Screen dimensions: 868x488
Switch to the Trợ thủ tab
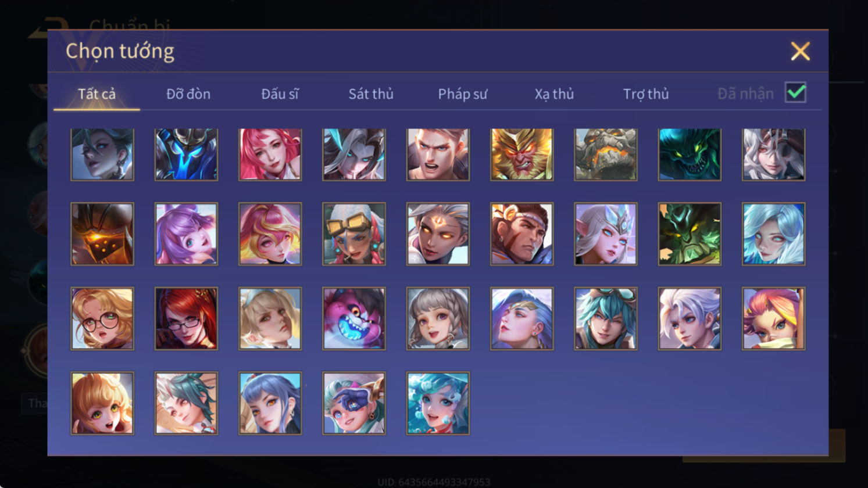[646, 94]
